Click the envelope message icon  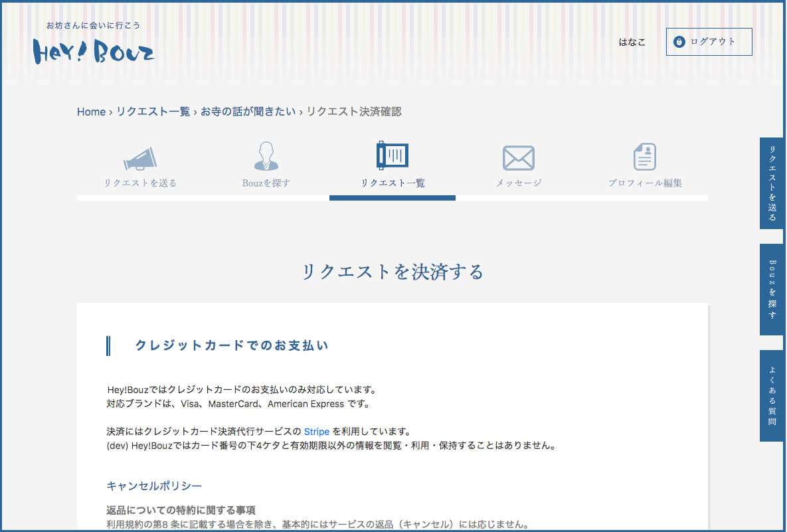pos(518,158)
